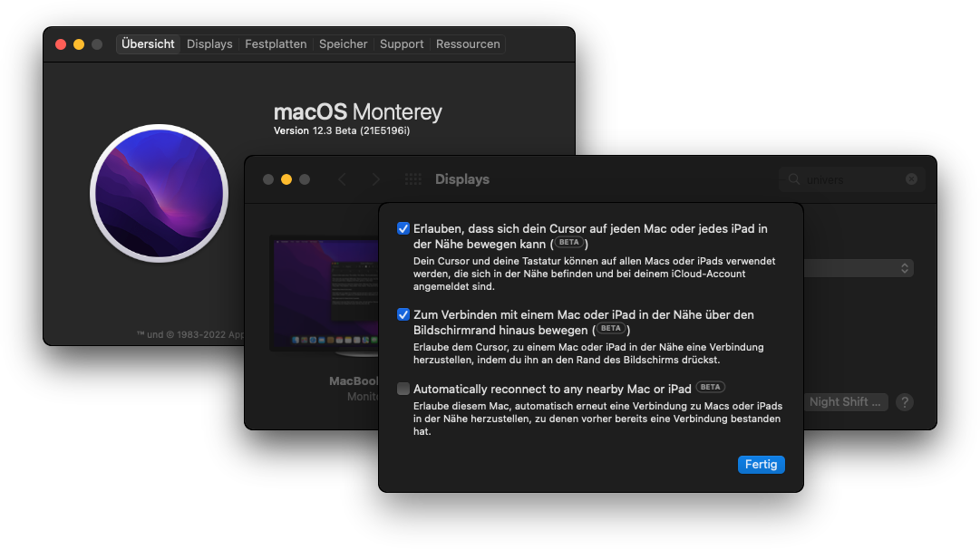980x549 pixels.
Task: Click the forward arrow in Displays window
Action: 375,180
